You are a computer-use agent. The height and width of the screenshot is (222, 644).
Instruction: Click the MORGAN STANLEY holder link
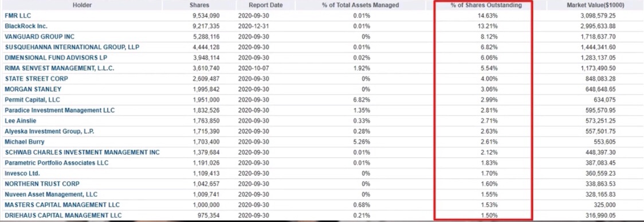tap(33, 89)
